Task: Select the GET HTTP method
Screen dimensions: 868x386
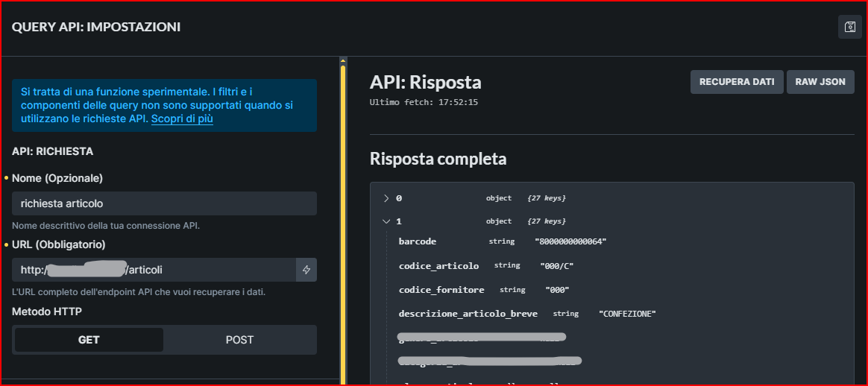Action: point(89,340)
